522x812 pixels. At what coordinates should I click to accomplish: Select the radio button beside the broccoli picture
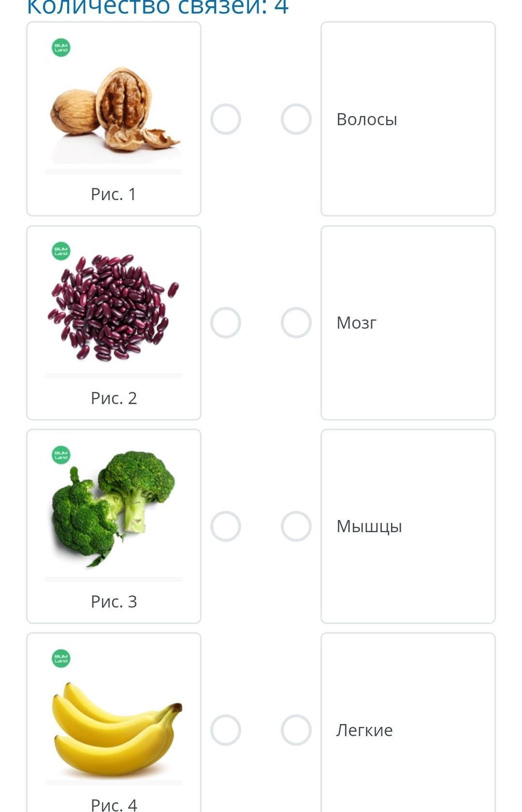click(226, 526)
